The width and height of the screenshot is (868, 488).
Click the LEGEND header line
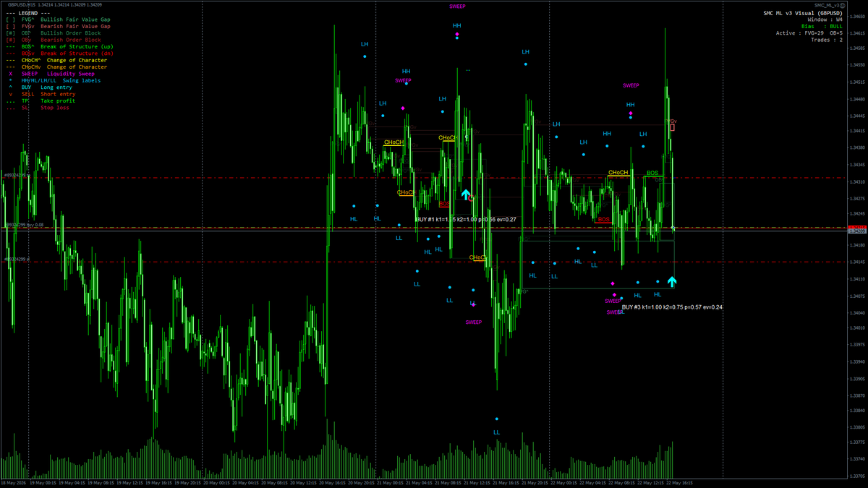(28, 13)
